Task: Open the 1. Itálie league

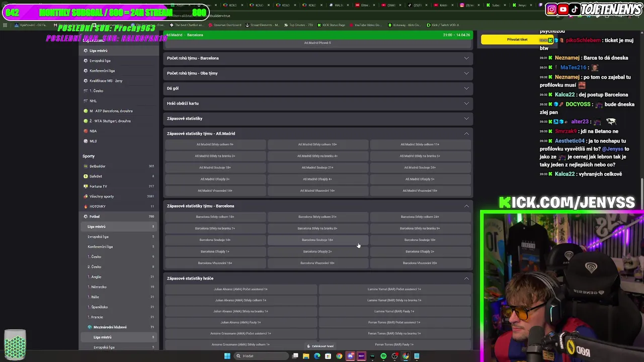Action: click(119, 297)
